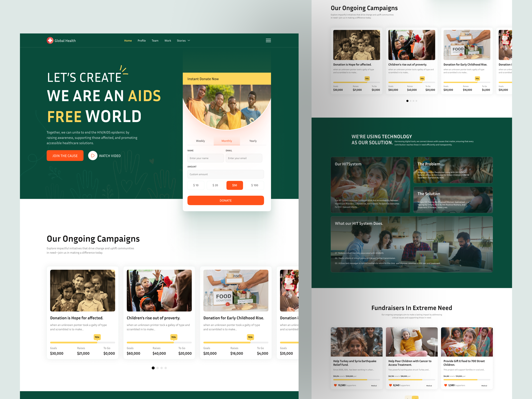The image size is (532, 399).
Task: Select the $50 donation amount
Action: 234,185
